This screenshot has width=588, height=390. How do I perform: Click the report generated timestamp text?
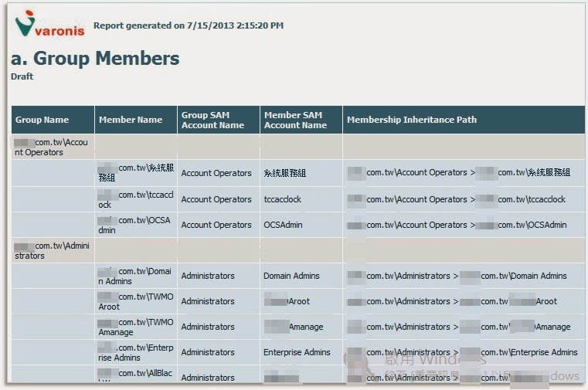189,25
